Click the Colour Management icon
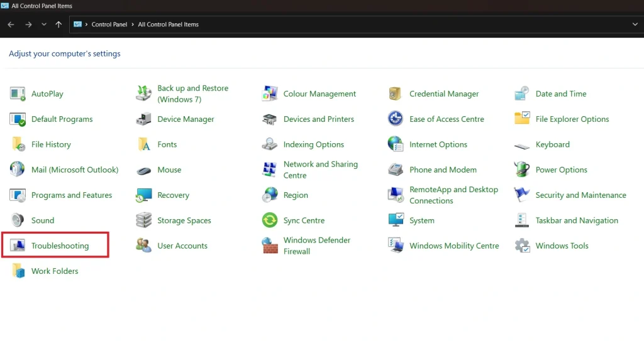The width and height of the screenshot is (644, 341). 270,94
